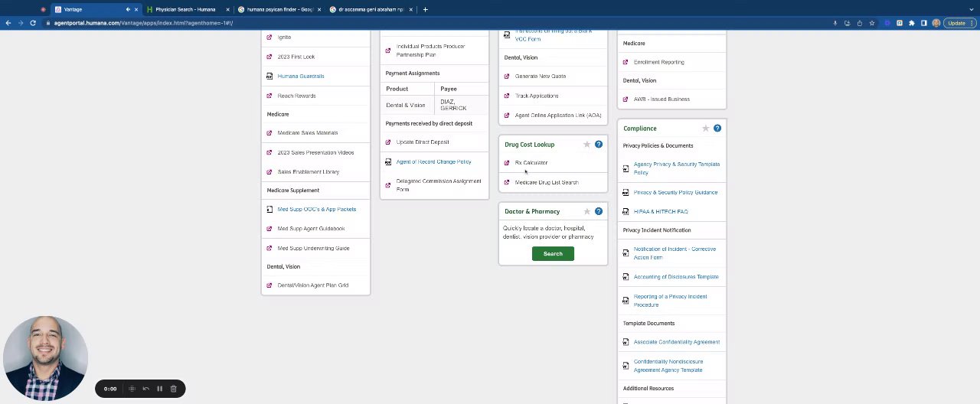Click Word icon beside Accounting of Disclosures Template
980x404 pixels.
pos(626,277)
